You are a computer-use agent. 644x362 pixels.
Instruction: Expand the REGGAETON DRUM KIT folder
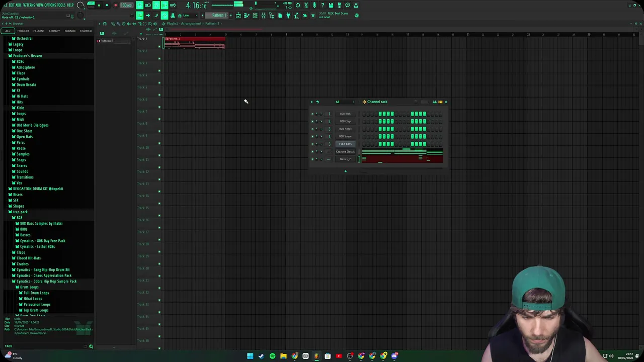pos(38,189)
